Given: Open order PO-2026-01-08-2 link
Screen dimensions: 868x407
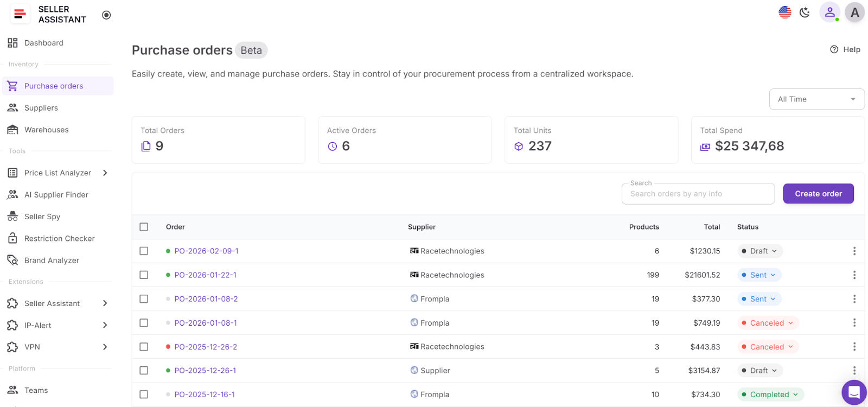Looking at the screenshot, I should click(206, 299).
